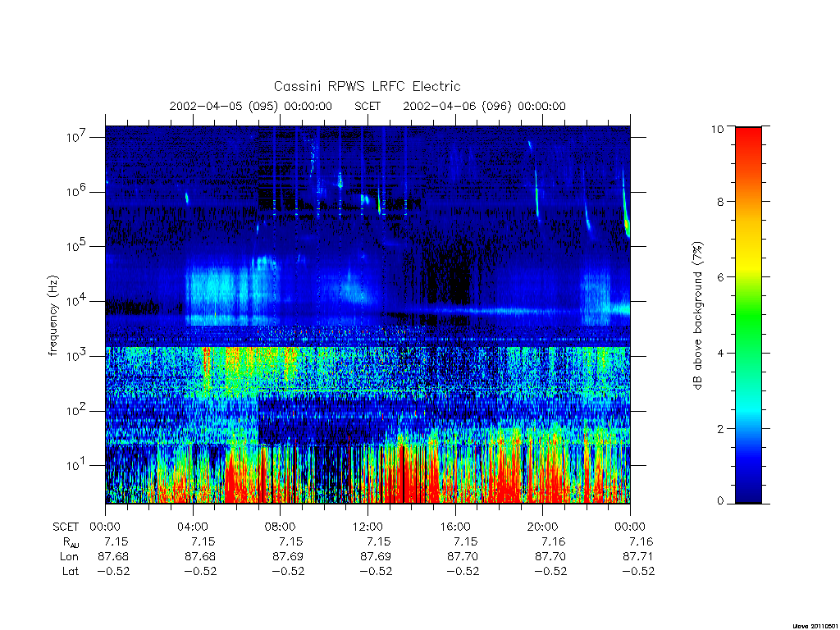Click the "20:00" time tick label

click(542, 527)
